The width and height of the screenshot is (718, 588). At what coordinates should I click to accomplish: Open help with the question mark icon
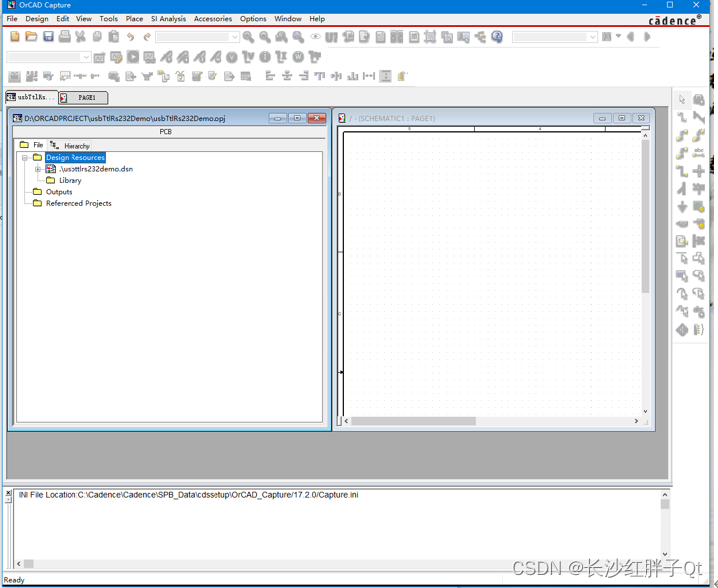(x=497, y=37)
